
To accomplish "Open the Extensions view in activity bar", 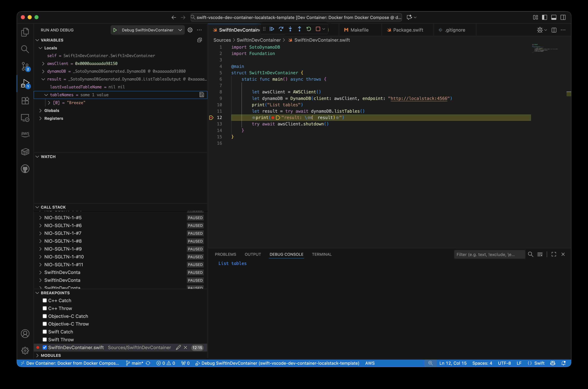I will point(25,101).
